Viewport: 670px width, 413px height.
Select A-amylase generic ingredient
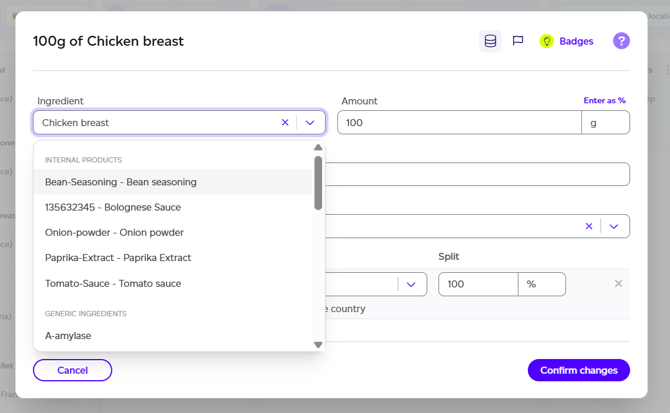[173, 336]
